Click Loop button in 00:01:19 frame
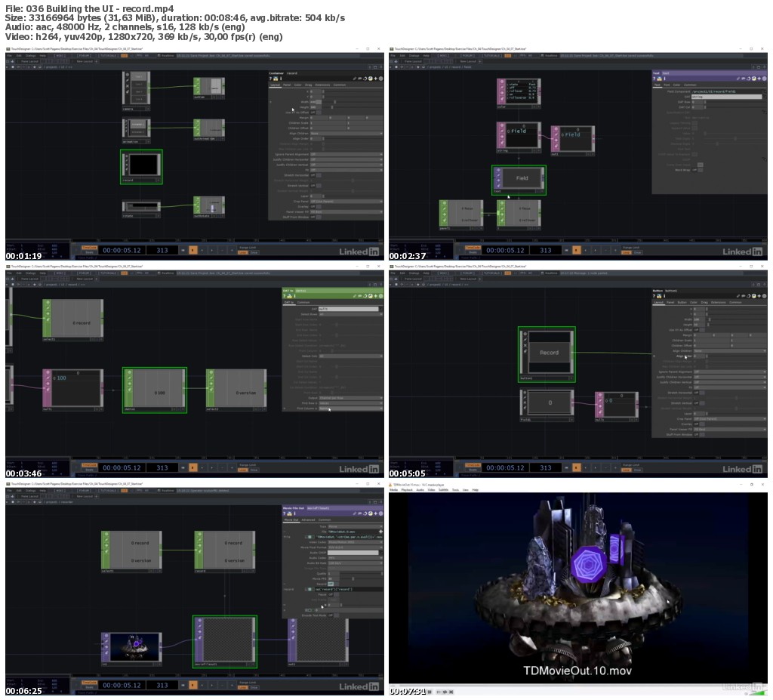This screenshot has width=773, height=700. pyautogui.click(x=242, y=252)
